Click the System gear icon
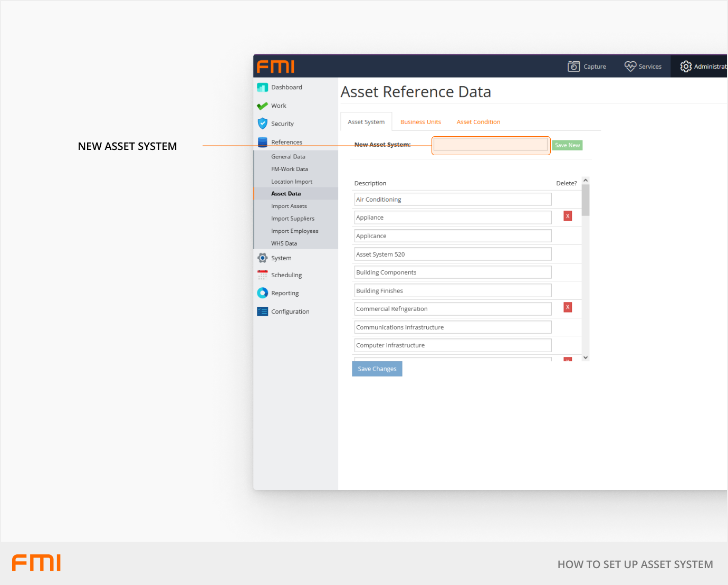Image resolution: width=728 pixels, height=585 pixels. [x=262, y=258]
